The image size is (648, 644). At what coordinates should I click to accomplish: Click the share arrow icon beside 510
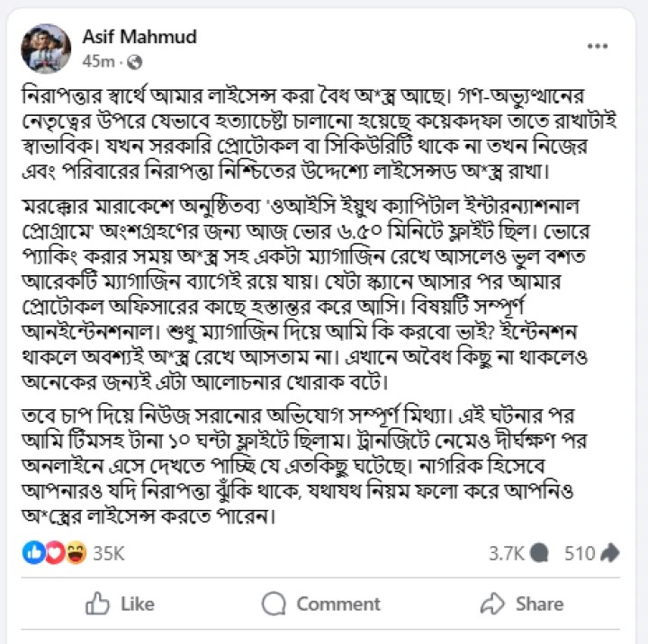point(610,553)
